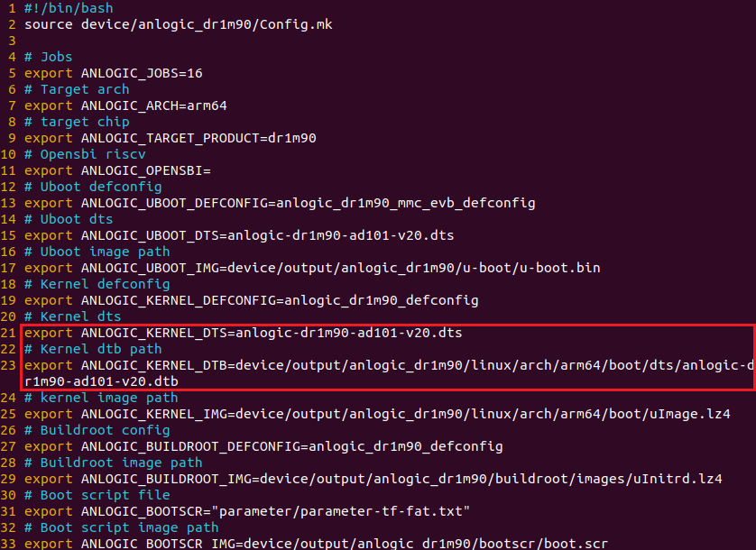Click the '# Boot script image path' comment
This screenshot has width=756, height=550.
coord(122,527)
